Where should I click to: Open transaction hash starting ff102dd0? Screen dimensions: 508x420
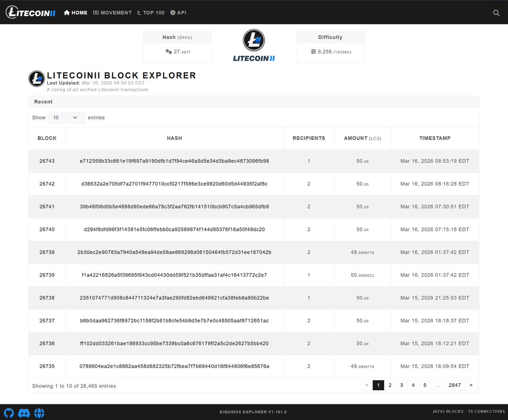pyautogui.click(x=174, y=343)
